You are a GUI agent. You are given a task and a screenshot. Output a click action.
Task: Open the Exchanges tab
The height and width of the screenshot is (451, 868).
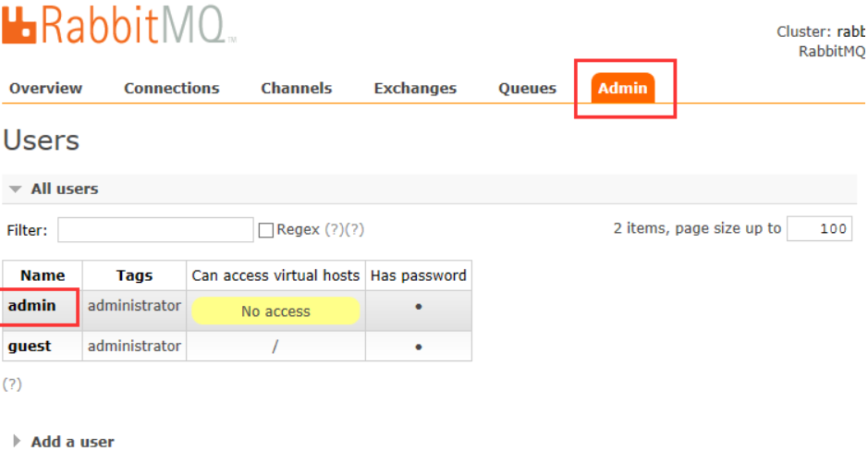[x=415, y=89]
